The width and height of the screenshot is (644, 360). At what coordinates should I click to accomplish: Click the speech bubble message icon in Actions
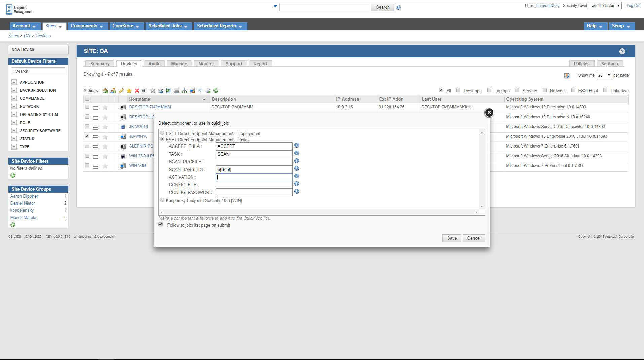(x=200, y=90)
